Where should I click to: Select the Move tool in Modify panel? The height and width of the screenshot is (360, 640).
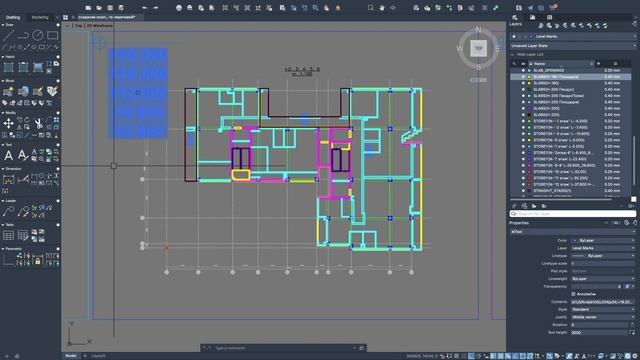point(8,123)
